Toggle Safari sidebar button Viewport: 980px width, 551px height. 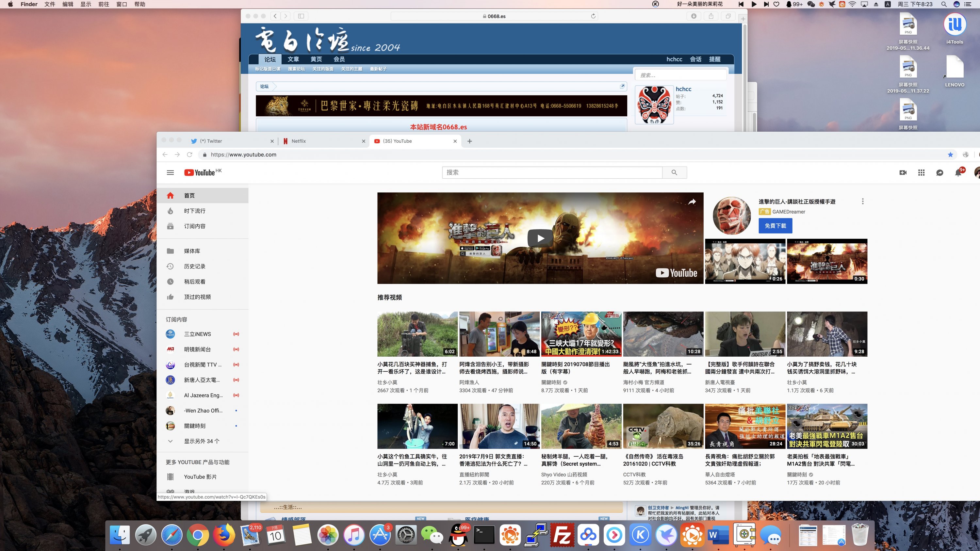click(301, 16)
